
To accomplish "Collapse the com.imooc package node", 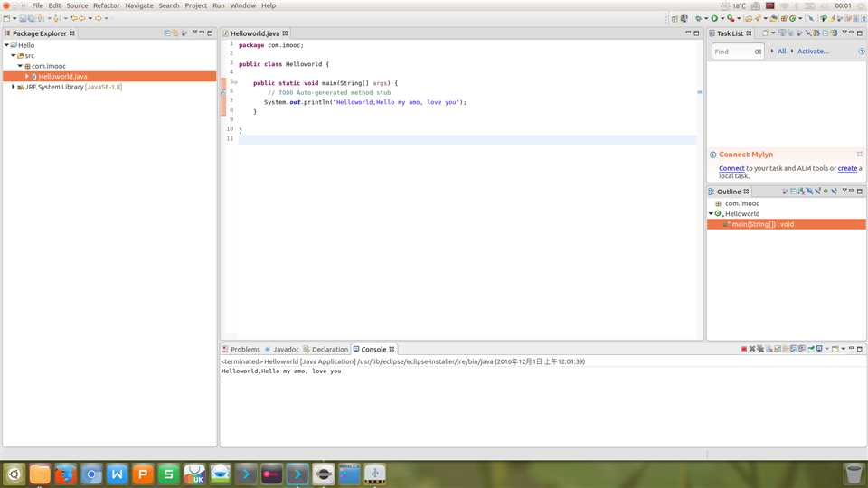I will [20, 66].
